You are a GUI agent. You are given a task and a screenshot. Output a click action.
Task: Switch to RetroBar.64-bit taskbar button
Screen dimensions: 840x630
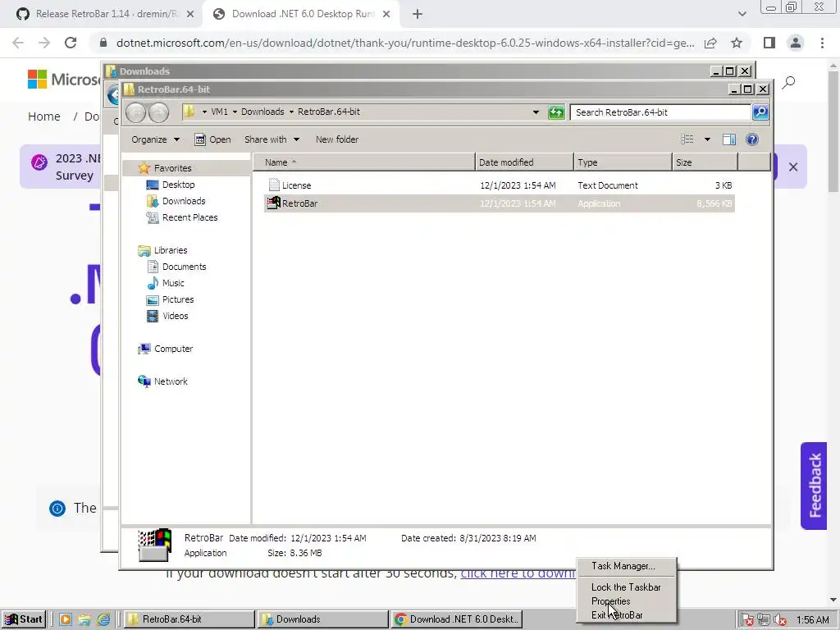click(x=189, y=619)
